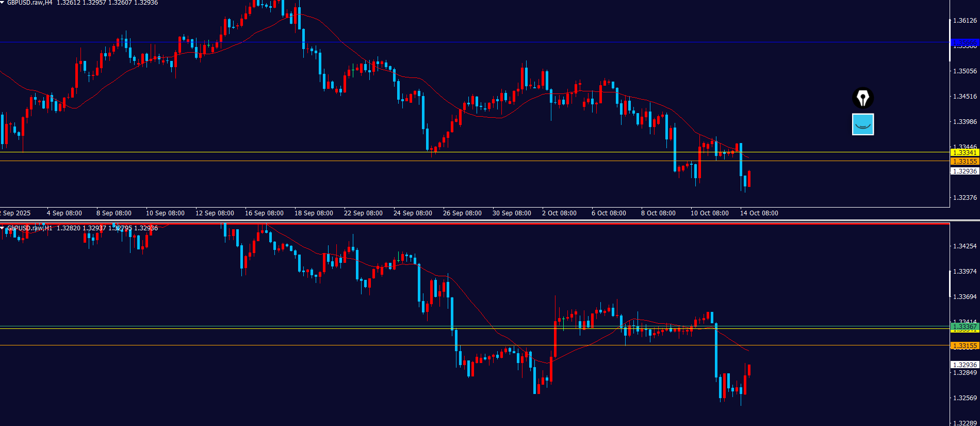Click the white 1.32936 current price on H1

pos(964,365)
